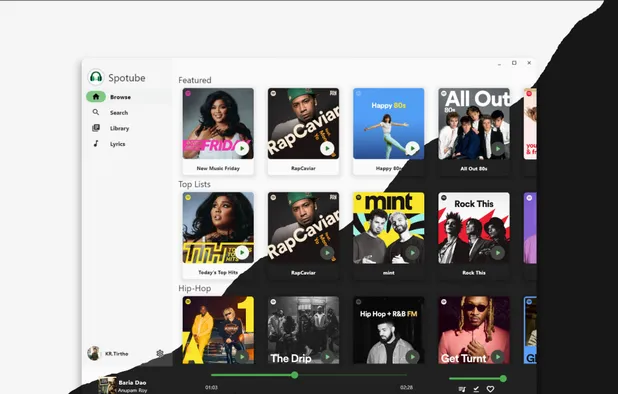Screen dimensions: 618x394
Task: Play The Drip playlist
Action: click(x=327, y=357)
